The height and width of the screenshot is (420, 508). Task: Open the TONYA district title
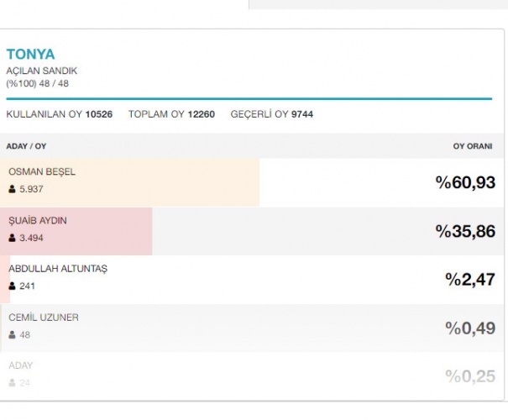tap(30, 55)
